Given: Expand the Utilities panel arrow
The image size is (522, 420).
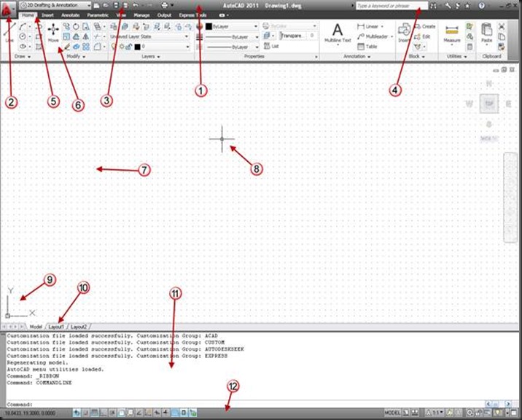Looking at the screenshot, I should point(465,57).
